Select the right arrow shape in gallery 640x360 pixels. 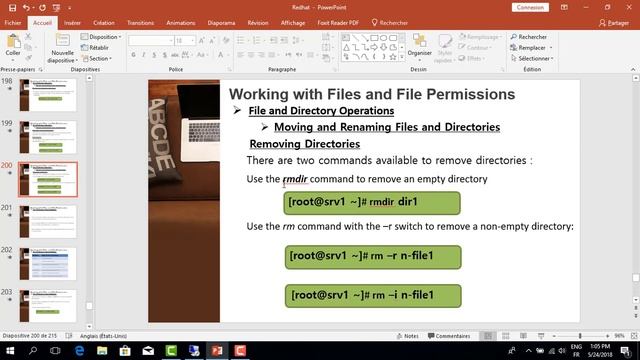[374, 47]
